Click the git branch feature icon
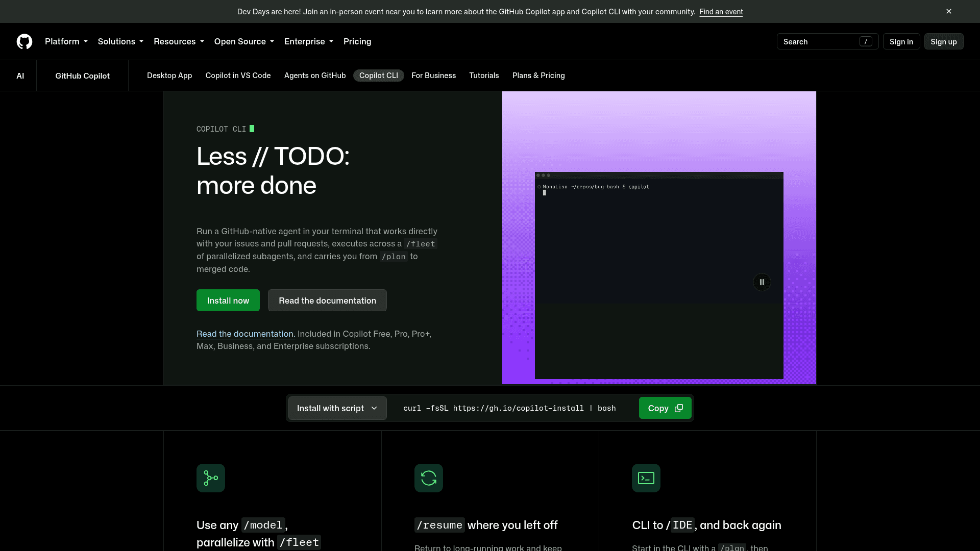Viewport: 980px width, 551px height. 211,478
